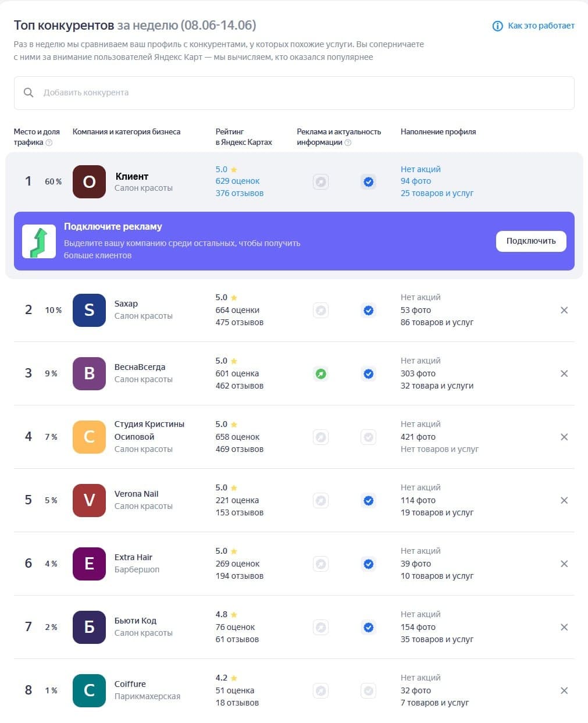Viewport: 588px width, 723px height.
Task: Remove Saxap from competitors list
Action: click(564, 310)
